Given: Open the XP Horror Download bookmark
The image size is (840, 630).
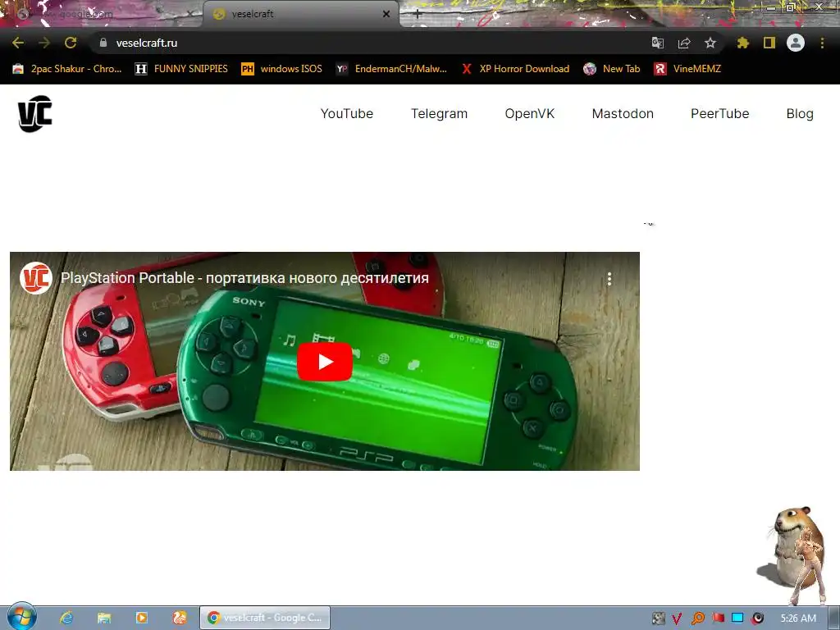Looking at the screenshot, I should (515, 69).
